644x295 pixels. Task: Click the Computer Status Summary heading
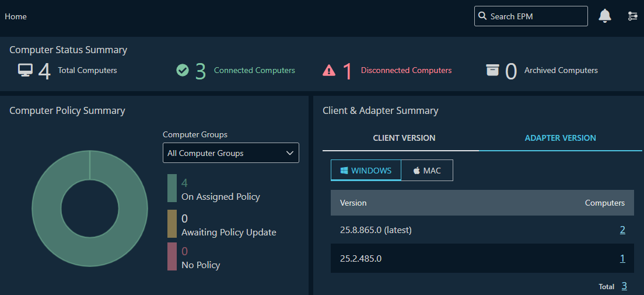tap(68, 50)
